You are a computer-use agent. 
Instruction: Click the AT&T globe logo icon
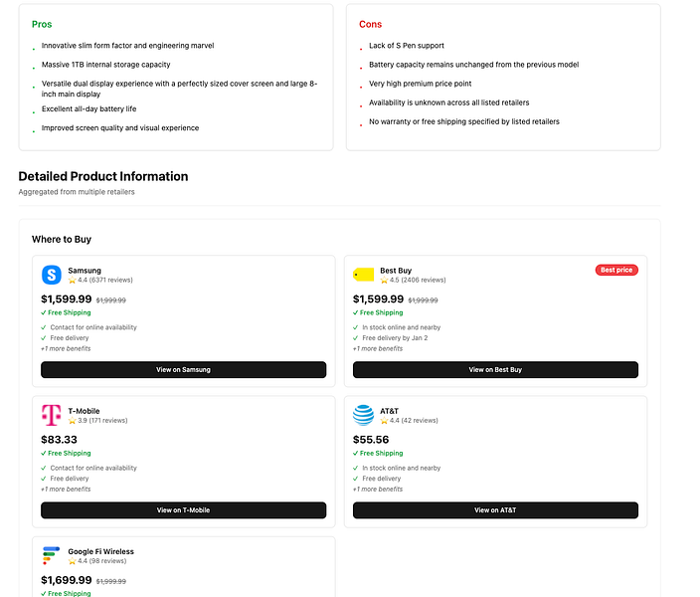[x=363, y=415]
